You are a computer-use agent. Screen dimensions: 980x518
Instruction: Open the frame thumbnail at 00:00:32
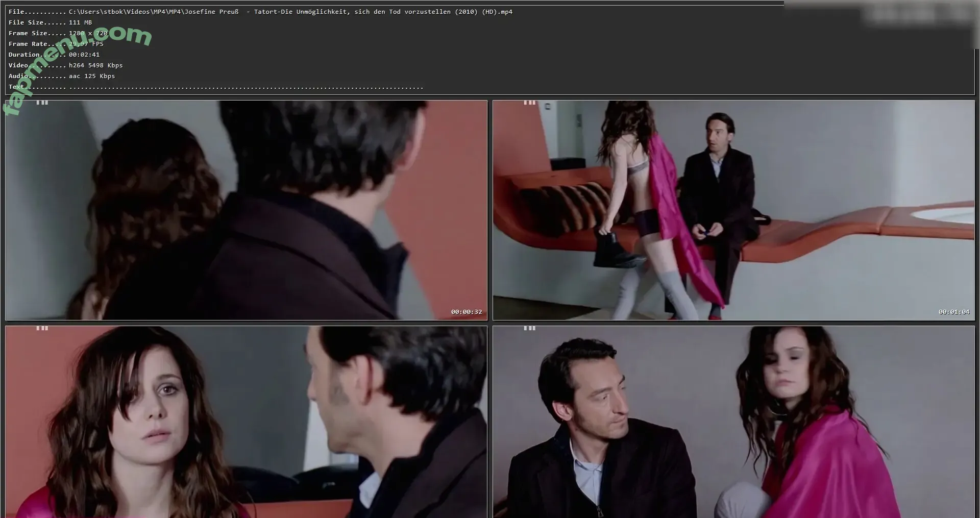coord(246,210)
